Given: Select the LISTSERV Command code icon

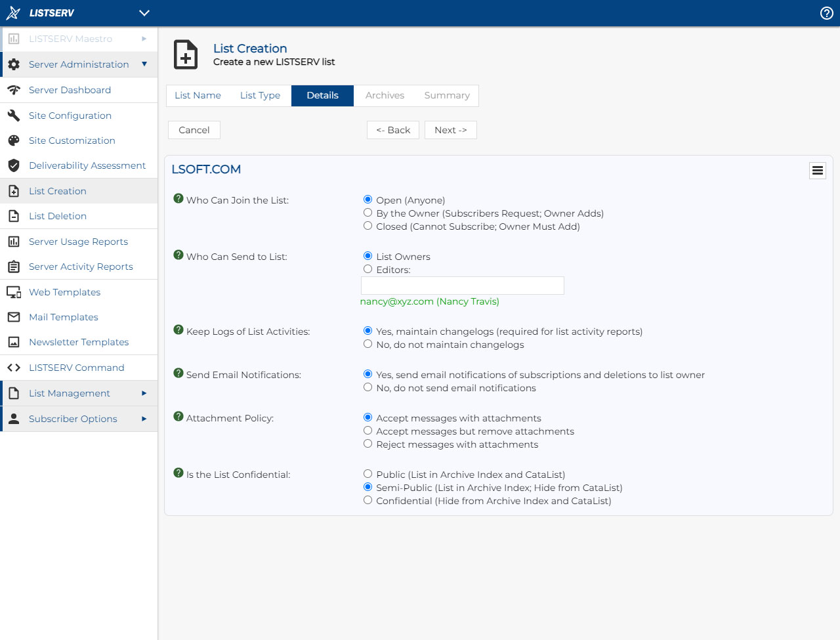Looking at the screenshot, I should pos(14,368).
